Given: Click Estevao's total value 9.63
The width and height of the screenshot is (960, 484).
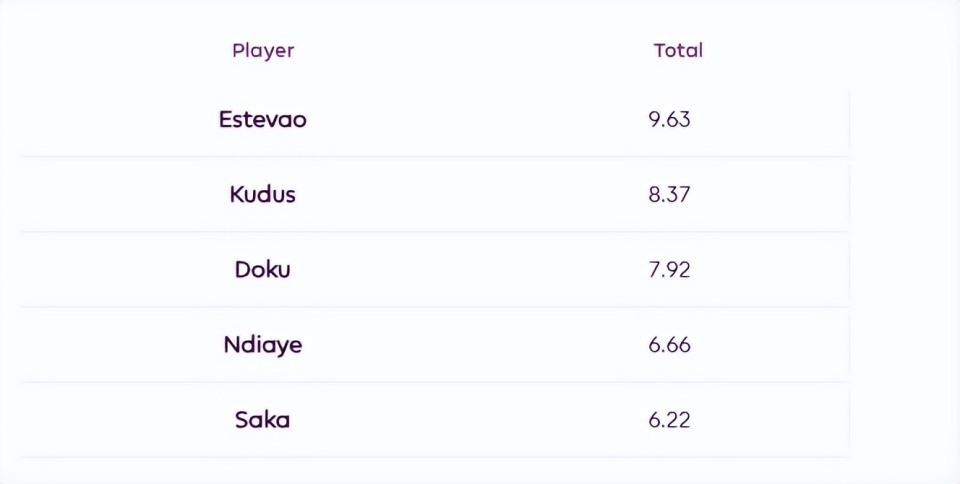Looking at the screenshot, I should (x=669, y=120).
